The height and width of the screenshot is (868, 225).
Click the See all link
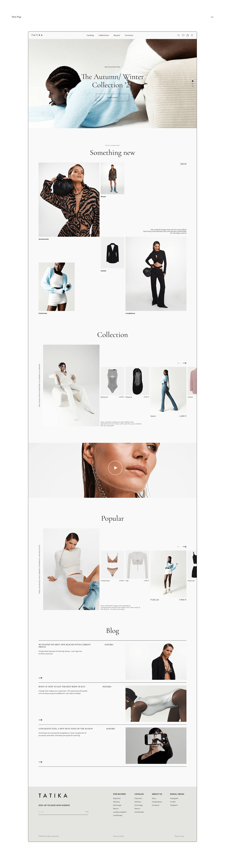pos(183,164)
